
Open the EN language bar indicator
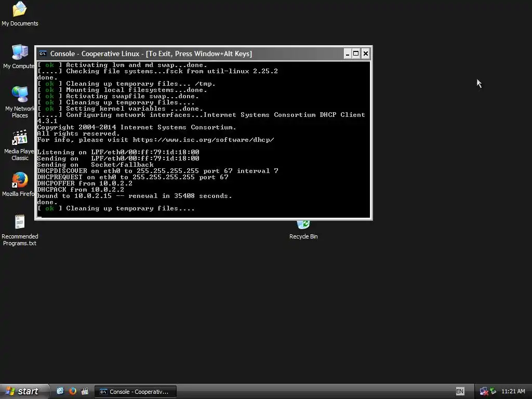click(459, 391)
